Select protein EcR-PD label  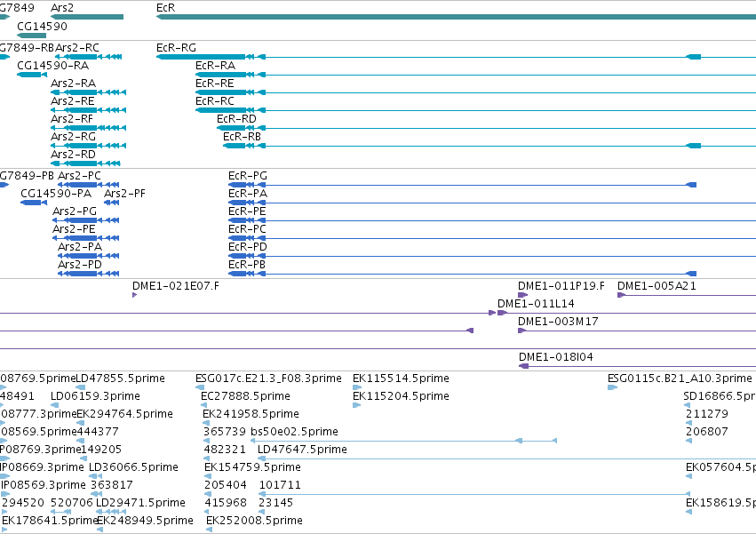pos(247,247)
